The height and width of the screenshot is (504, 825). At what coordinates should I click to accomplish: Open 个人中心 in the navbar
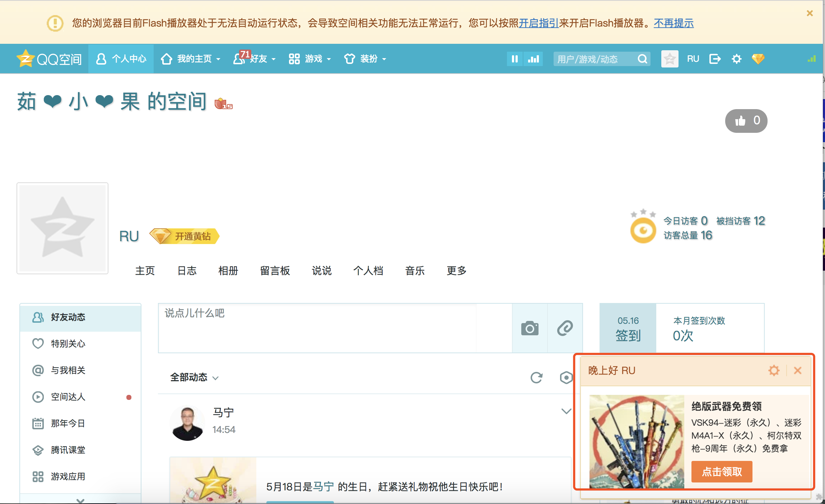click(121, 59)
